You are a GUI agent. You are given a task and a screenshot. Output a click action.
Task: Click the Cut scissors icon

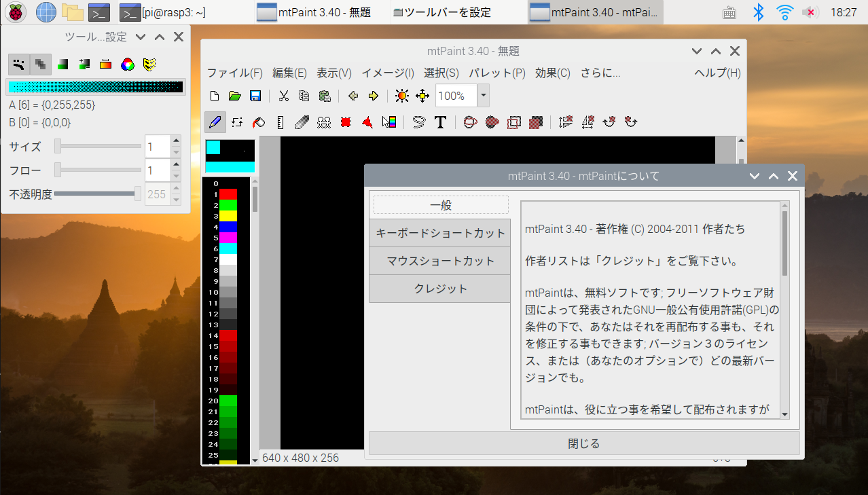(x=284, y=96)
